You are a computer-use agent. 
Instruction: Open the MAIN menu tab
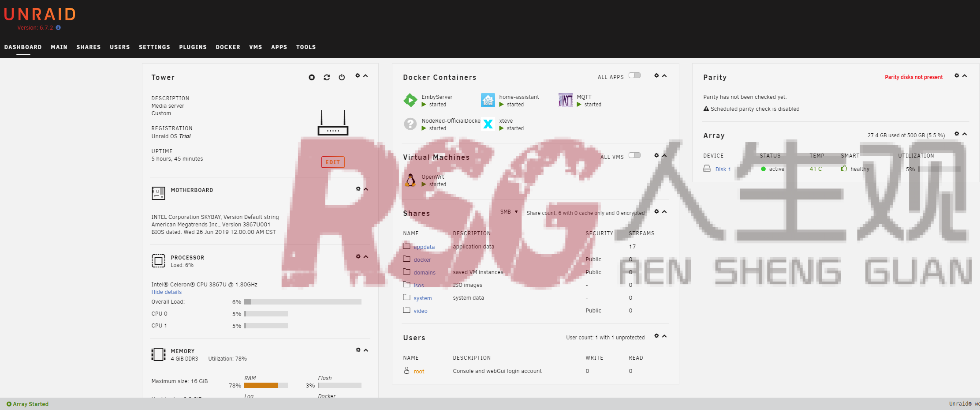(x=59, y=47)
